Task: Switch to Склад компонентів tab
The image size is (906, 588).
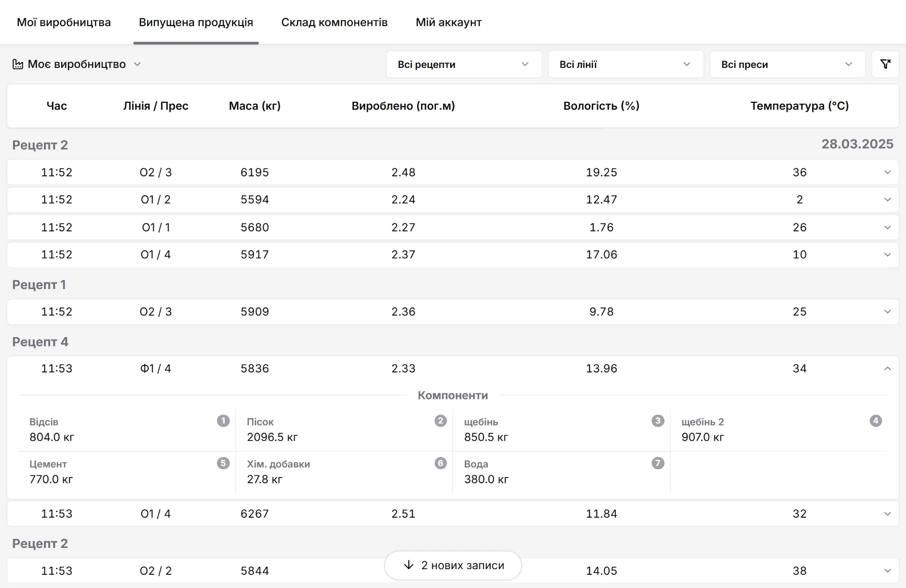Action: pyautogui.click(x=334, y=22)
